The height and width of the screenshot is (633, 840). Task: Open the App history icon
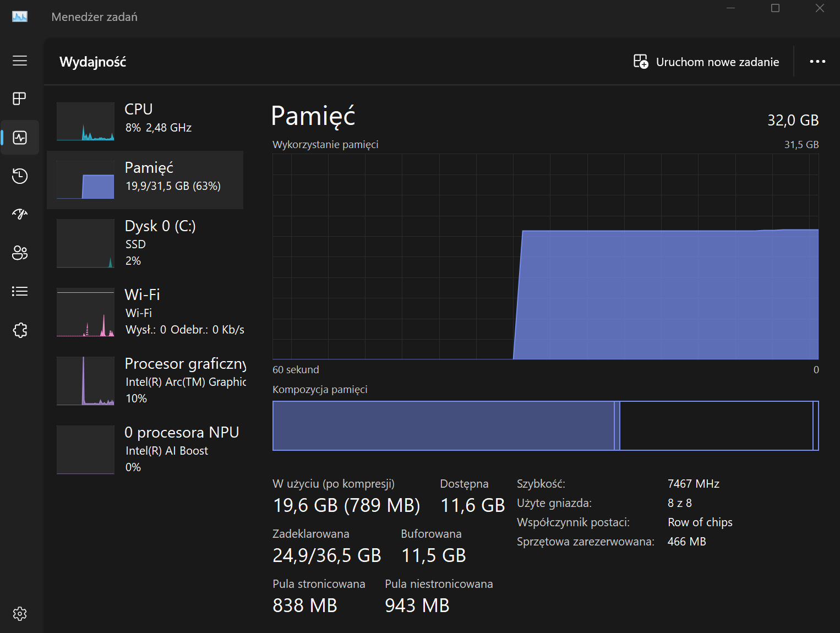[x=20, y=176]
